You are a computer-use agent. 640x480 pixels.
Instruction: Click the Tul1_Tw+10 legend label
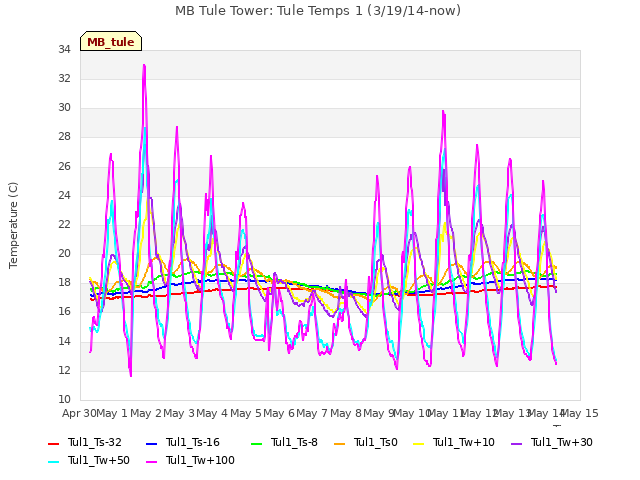pyautogui.click(x=464, y=442)
